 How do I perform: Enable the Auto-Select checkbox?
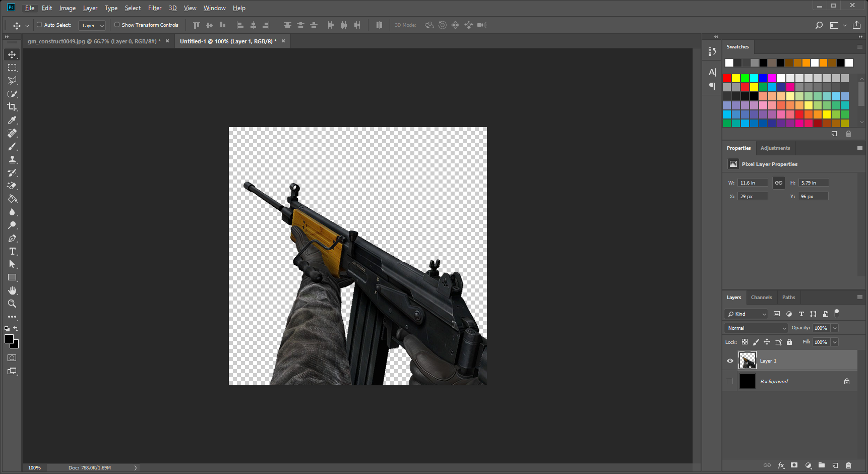coord(39,25)
